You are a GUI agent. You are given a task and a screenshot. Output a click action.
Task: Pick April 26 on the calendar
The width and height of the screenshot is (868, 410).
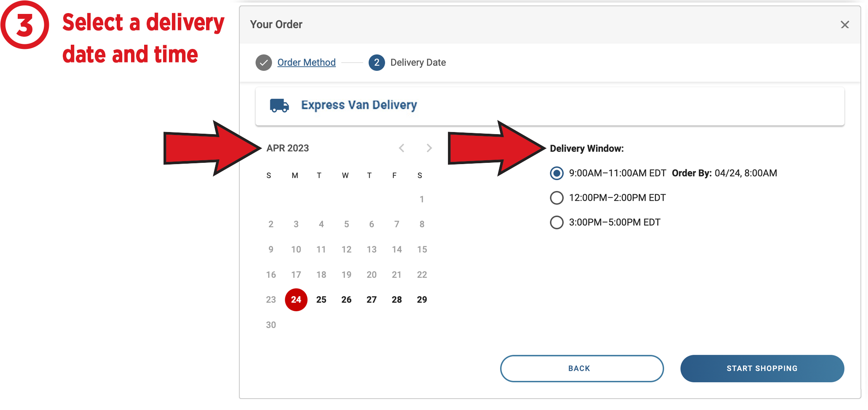[346, 300]
